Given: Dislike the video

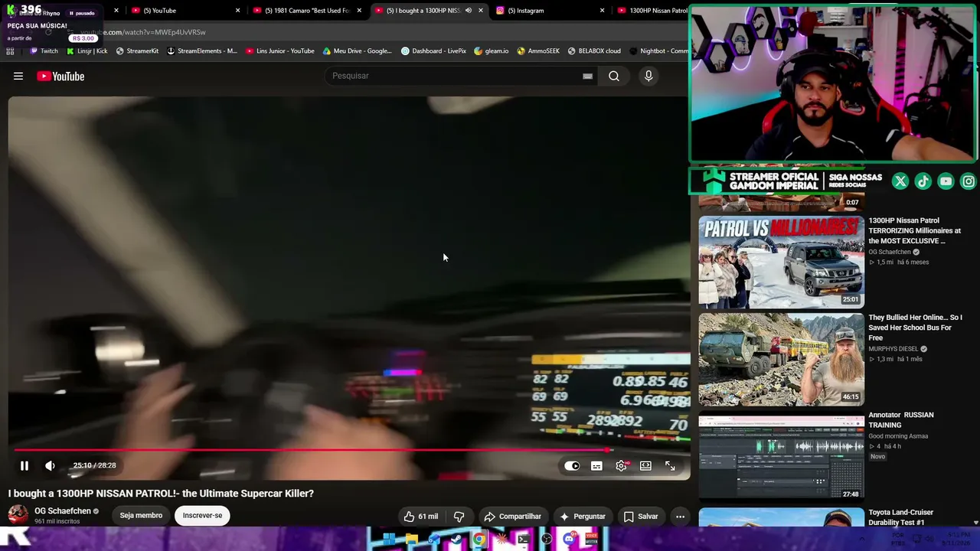Looking at the screenshot, I should (459, 516).
